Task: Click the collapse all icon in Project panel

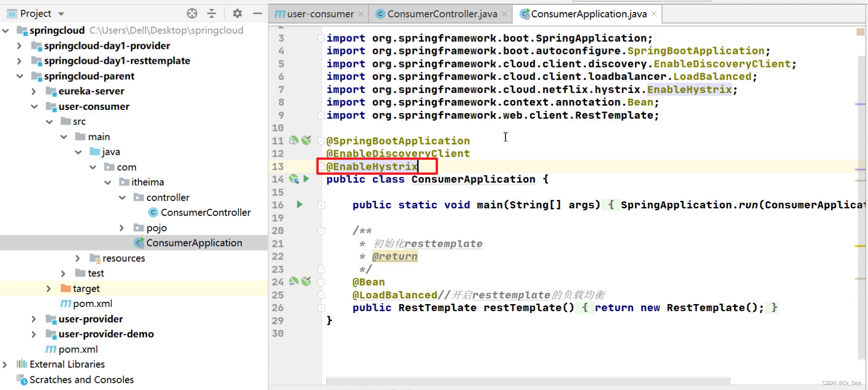Action: (x=212, y=14)
